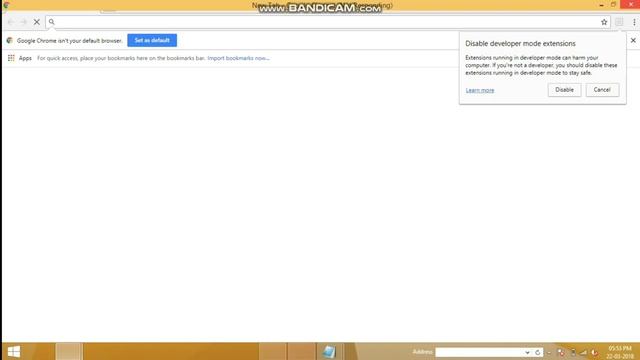Go forward with the forward arrow
The height and width of the screenshot is (360, 640).
pos(24,22)
